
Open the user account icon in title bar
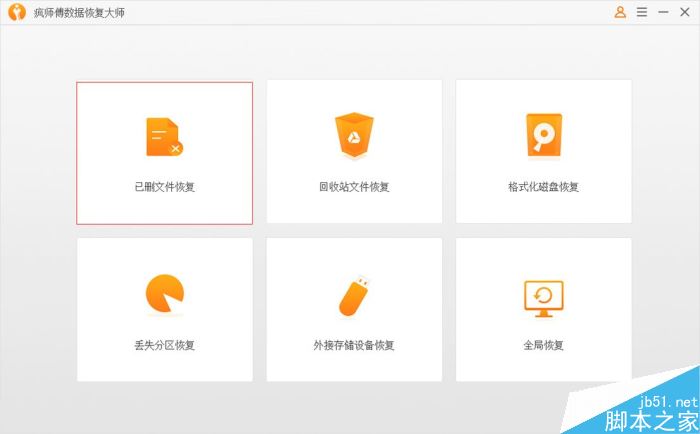point(620,12)
